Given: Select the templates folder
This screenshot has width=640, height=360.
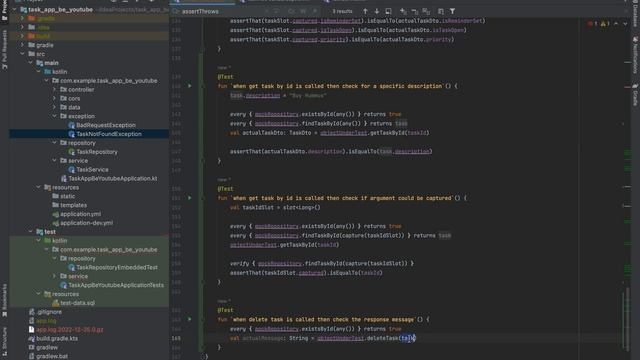Looking at the screenshot, I should point(69,205).
